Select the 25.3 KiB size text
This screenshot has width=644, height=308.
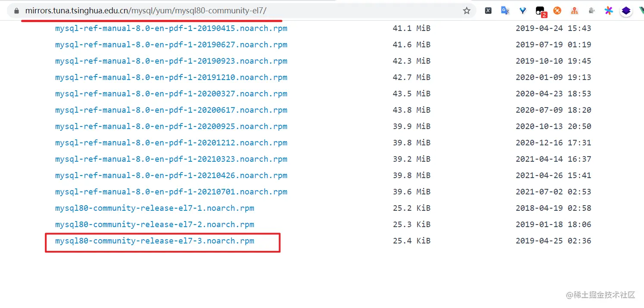click(411, 225)
